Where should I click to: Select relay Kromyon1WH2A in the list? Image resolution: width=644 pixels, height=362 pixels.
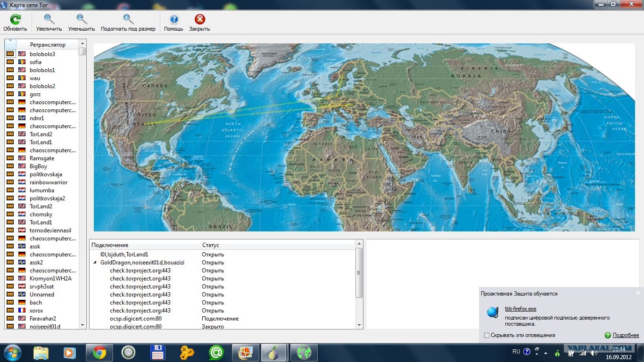click(51, 279)
